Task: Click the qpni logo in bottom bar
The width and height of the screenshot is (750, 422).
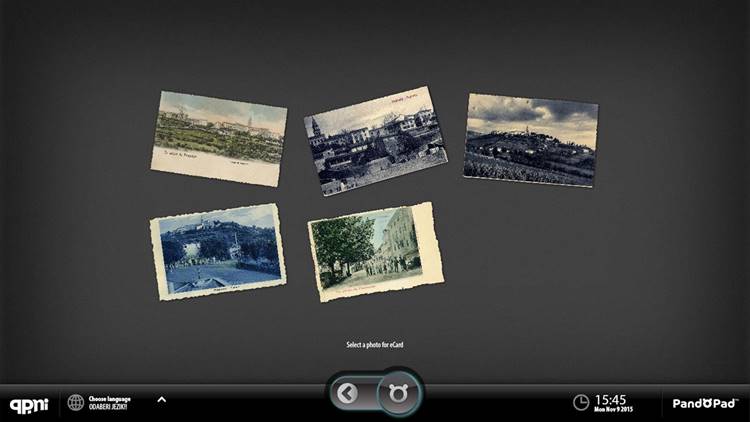Action: [x=28, y=403]
